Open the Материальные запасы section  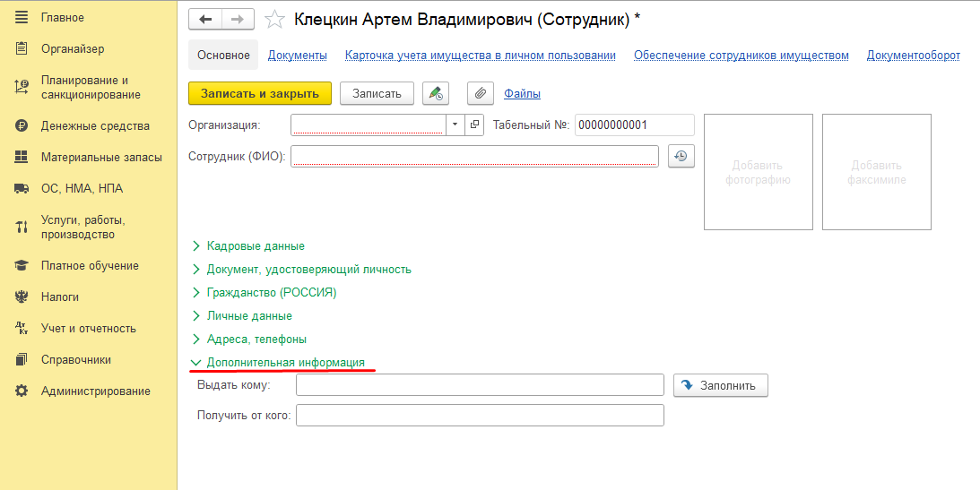101,158
